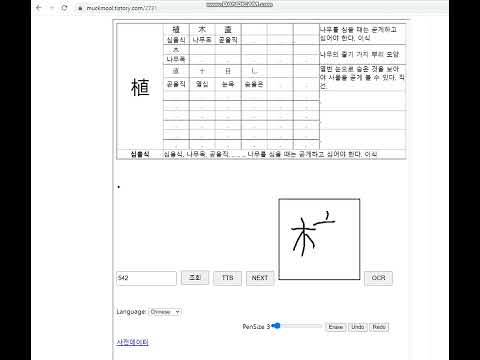Click the Erase button
The width and height of the screenshot is (480, 360).
point(336,327)
